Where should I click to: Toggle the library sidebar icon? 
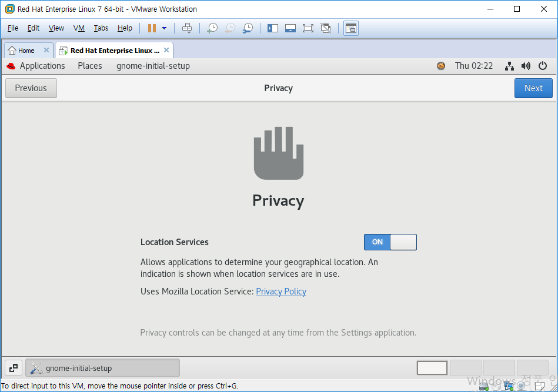[x=273, y=28]
